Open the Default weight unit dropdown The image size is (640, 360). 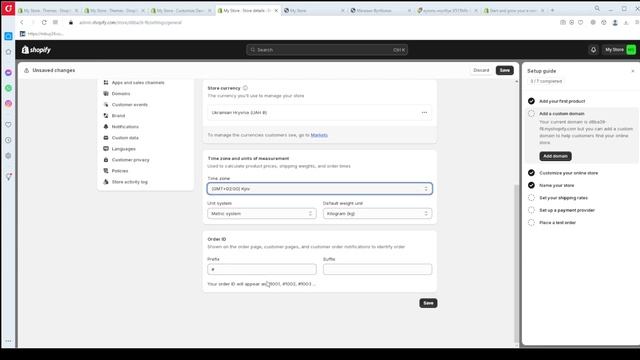[x=377, y=213]
